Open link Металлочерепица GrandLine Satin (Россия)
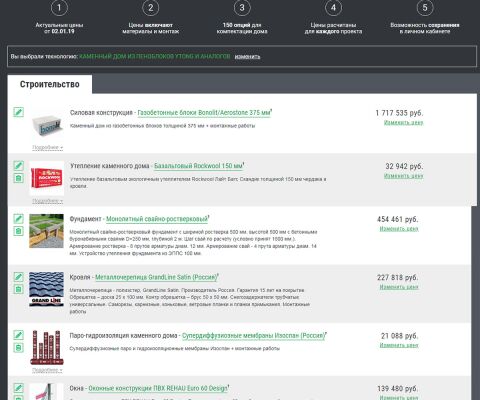This screenshot has height=400, width=480. pyautogui.click(x=156, y=277)
